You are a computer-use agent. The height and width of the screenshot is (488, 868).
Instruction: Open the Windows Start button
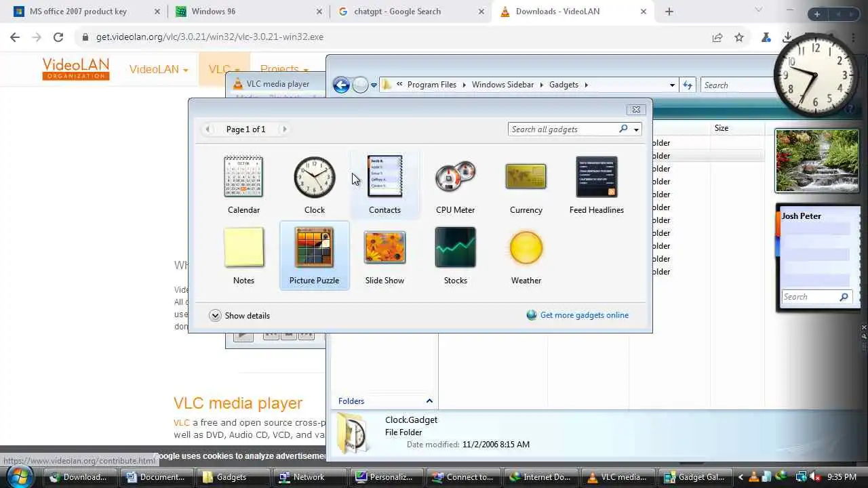click(x=19, y=476)
